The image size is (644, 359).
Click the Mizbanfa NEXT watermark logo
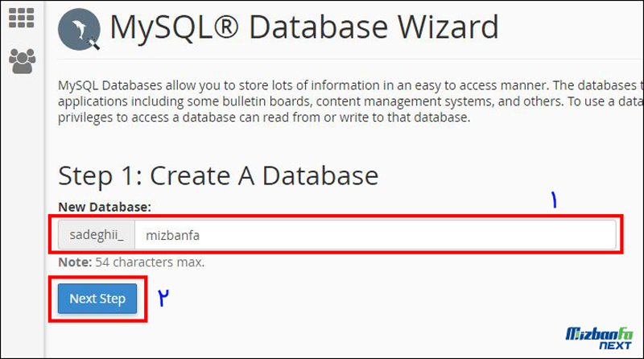click(x=599, y=338)
